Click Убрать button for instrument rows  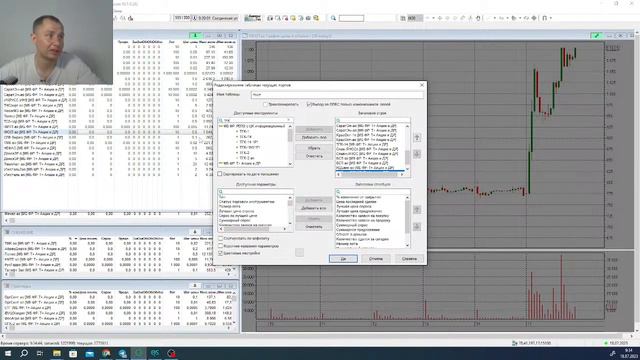pyautogui.click(x=314, y=148)
